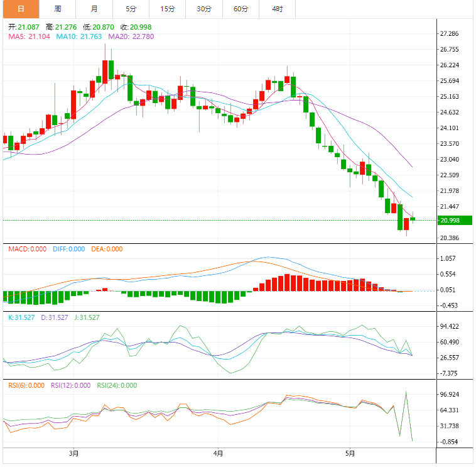Screen dimensions: 476x467
Task: Click the 26.224 price axis value
Action: pyautogui.click(x=449, y=65)
